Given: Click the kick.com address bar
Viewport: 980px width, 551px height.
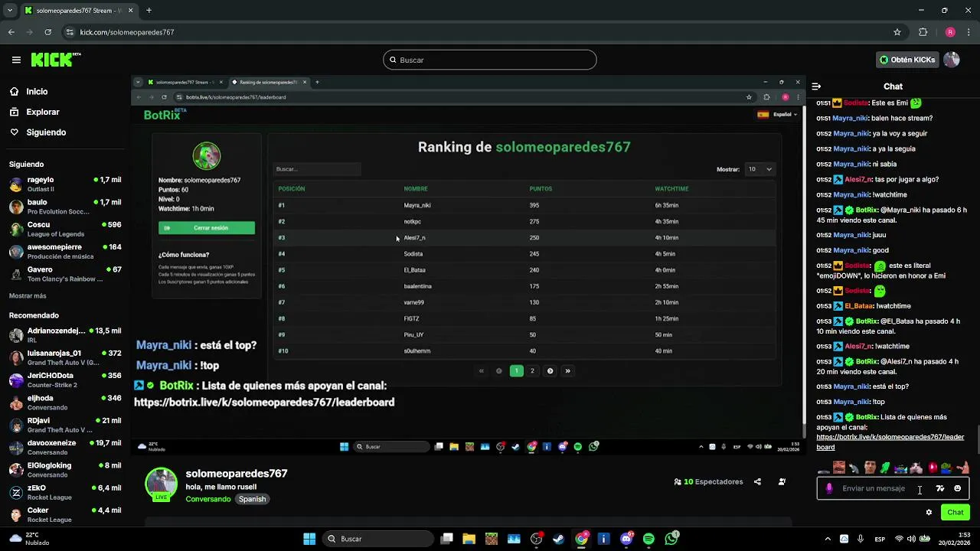Looking at the screenshot, I should click(475, 32).
